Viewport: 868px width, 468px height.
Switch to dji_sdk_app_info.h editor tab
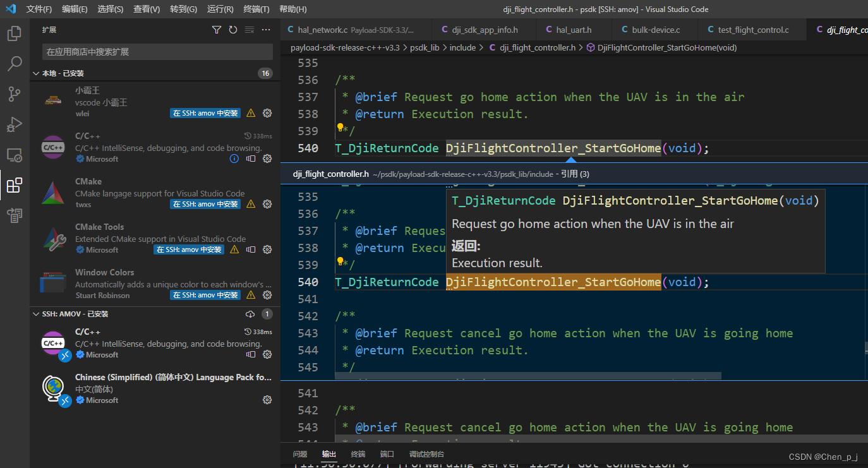[484, 30]
